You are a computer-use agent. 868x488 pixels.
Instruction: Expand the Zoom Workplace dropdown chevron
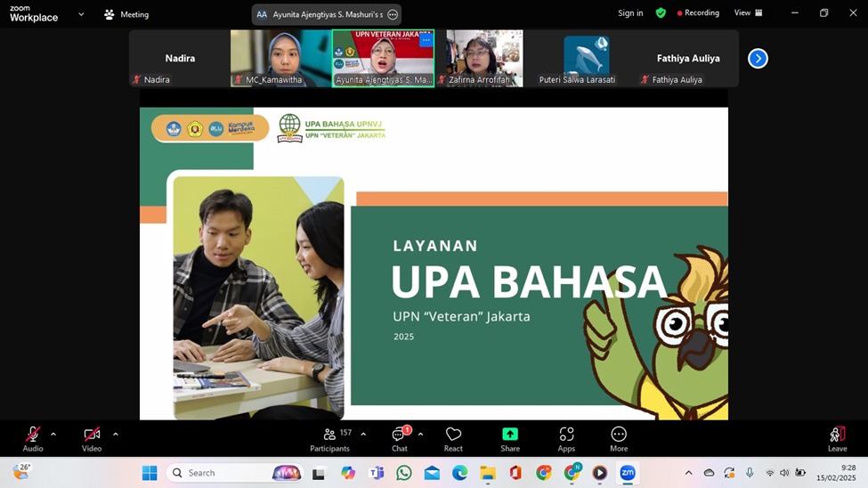coord(82,14)
